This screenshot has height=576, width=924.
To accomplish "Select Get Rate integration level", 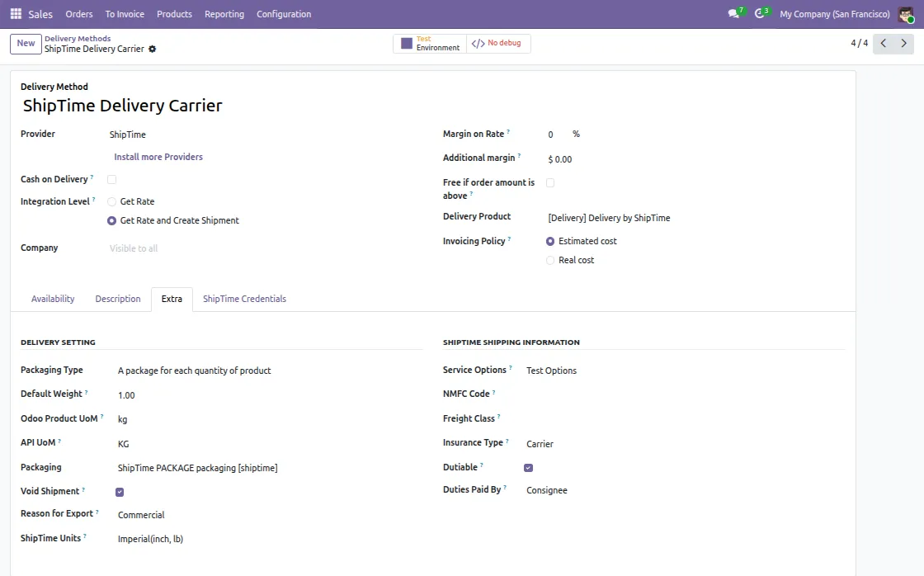I will pos(111,201).
